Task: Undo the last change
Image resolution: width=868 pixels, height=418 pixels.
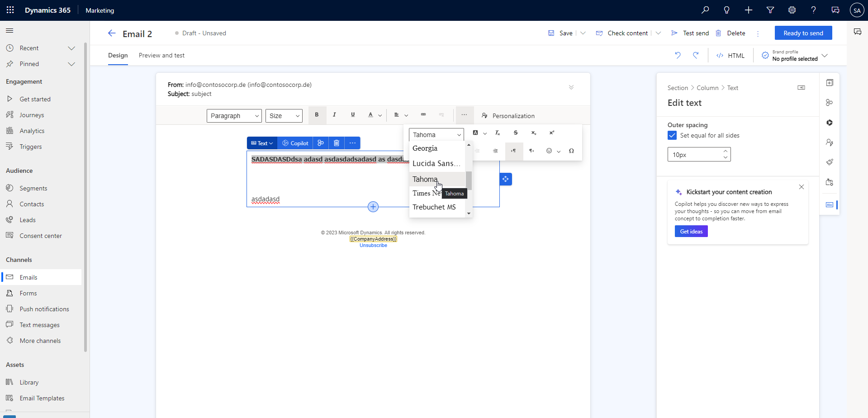Action: [x=678, y=55]
